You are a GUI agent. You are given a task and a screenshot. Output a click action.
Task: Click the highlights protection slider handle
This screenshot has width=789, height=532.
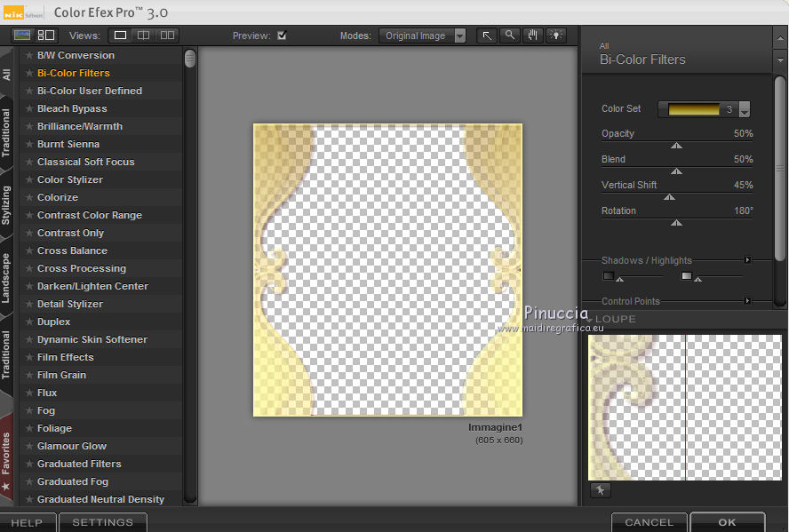697,279
